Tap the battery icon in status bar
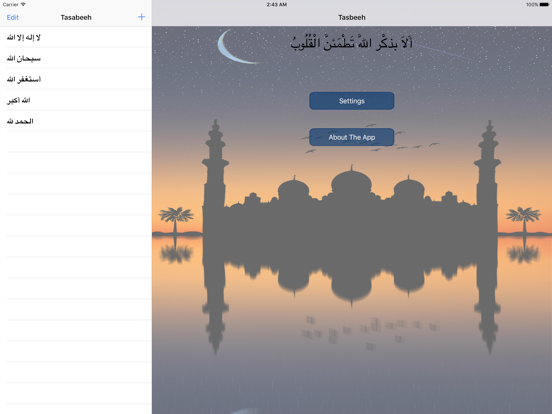Image resolution: width=552 pixels, height=414 pixels. click(x=544, y=5)
